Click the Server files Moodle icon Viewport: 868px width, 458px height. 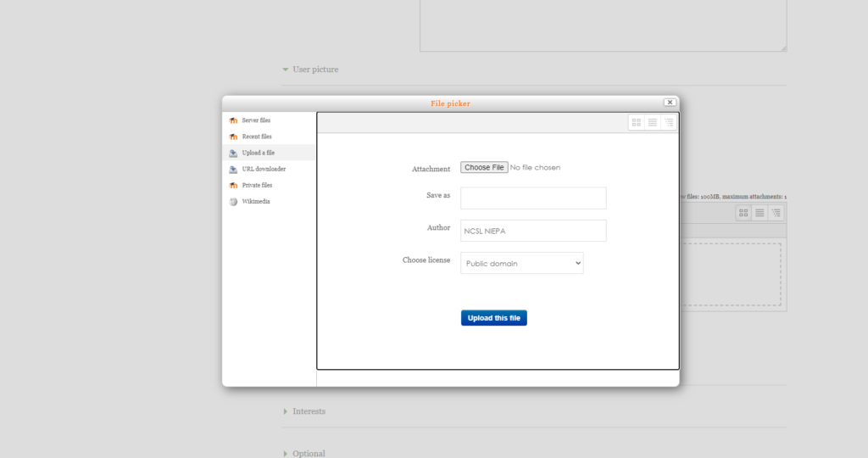pos(233,120)
